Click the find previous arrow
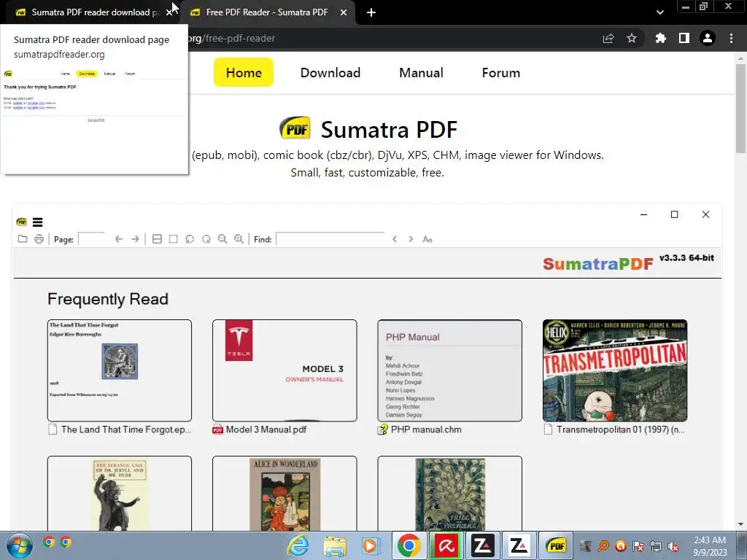 (395, 239)
